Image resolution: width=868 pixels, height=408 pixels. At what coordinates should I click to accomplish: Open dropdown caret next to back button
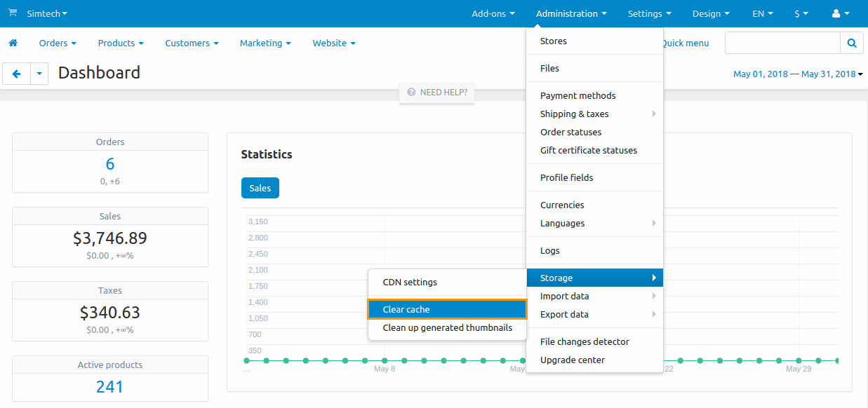pos(39,74)
